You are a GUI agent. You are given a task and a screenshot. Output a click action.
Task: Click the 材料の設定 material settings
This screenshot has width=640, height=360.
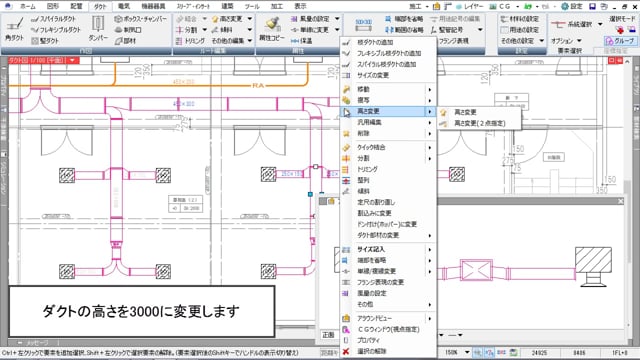click(x=520, y=19)
